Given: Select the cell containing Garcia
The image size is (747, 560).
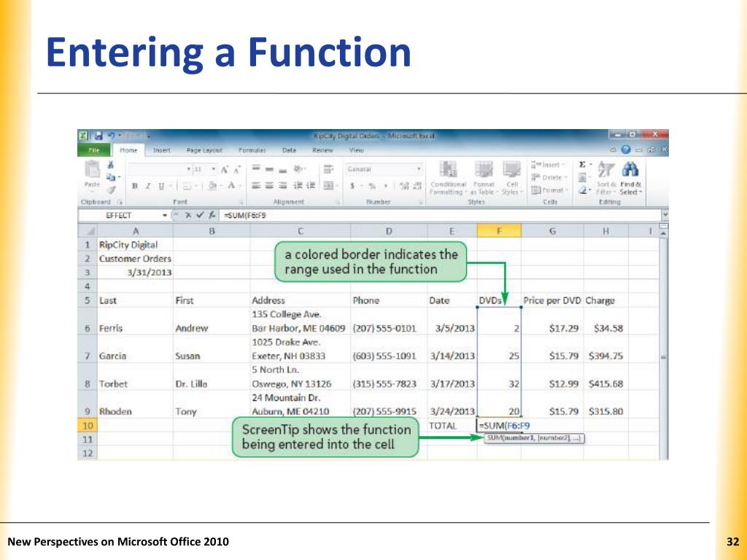Looking at the screenshot, I should (135, 349).
